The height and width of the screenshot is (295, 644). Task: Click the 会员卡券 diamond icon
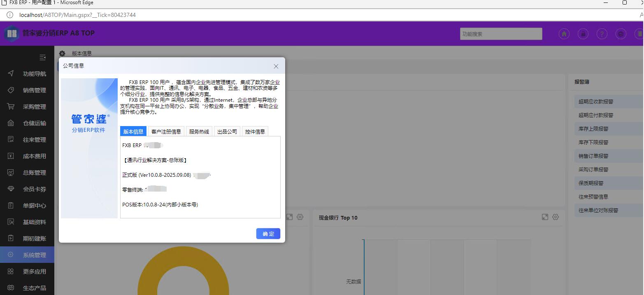click(11, 189)
